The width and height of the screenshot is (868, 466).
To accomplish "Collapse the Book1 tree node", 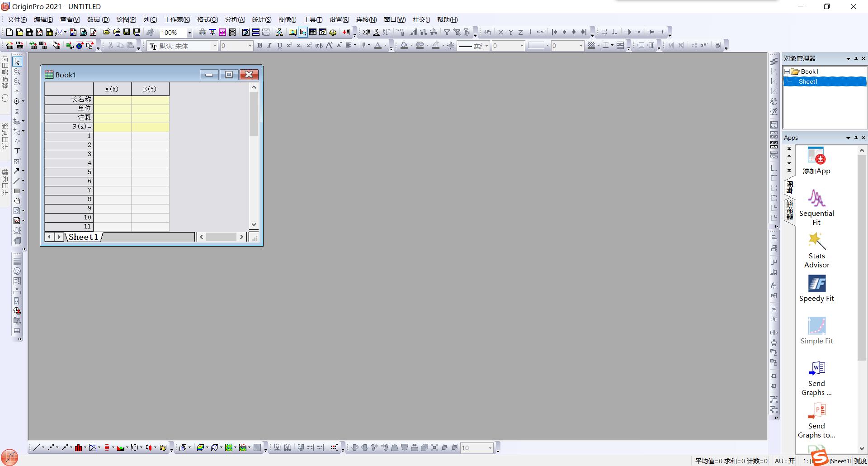I will pos(787,71).
